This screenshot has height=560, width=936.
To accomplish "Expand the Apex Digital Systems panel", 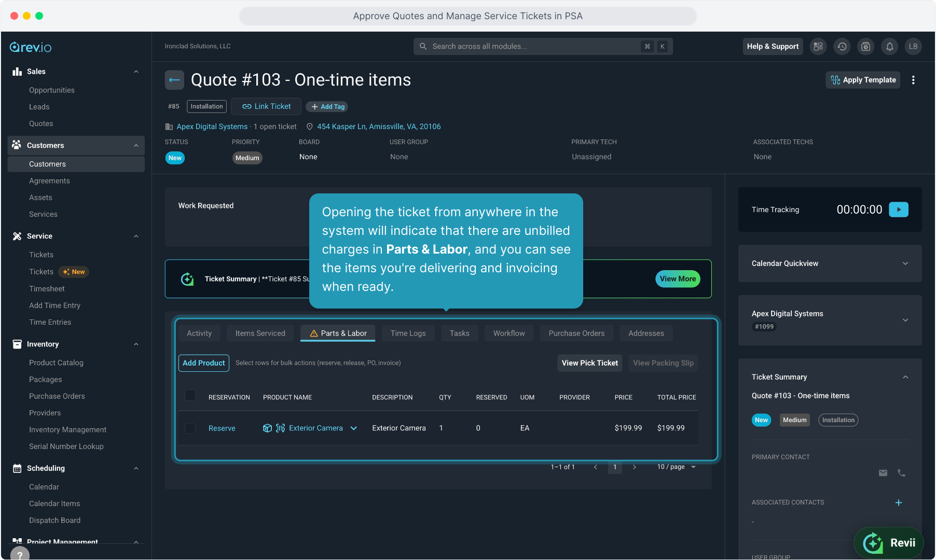I will pos(905,320).
